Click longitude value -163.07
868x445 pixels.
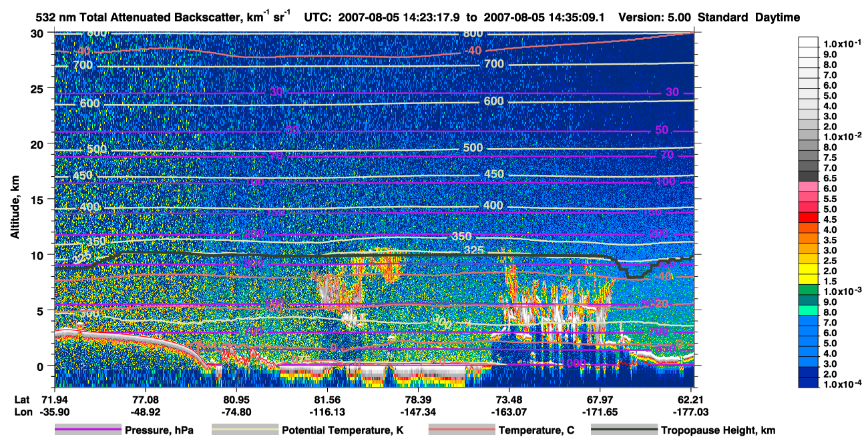pos(510,412)
